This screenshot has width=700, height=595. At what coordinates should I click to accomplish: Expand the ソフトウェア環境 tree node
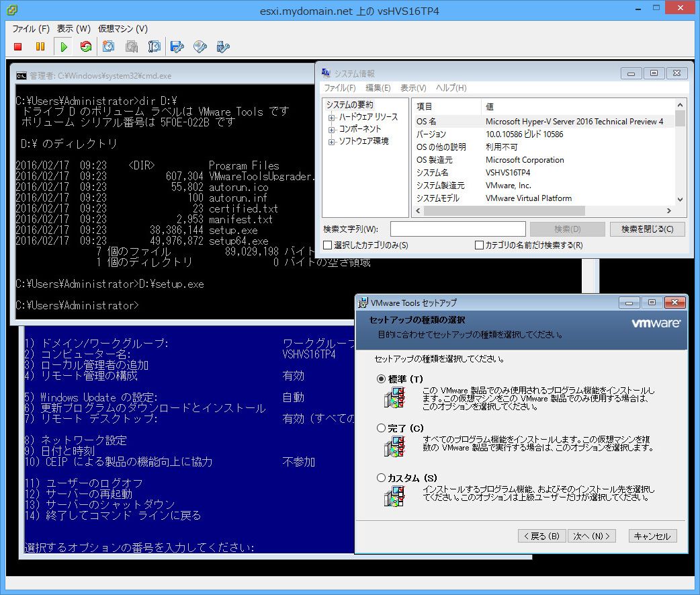pos(331,142)
